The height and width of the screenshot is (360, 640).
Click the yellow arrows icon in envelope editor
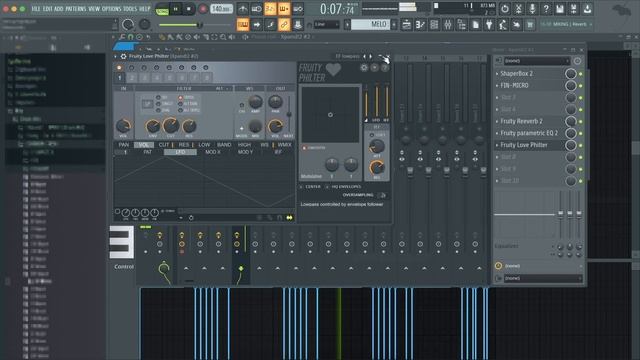point(289,218)
